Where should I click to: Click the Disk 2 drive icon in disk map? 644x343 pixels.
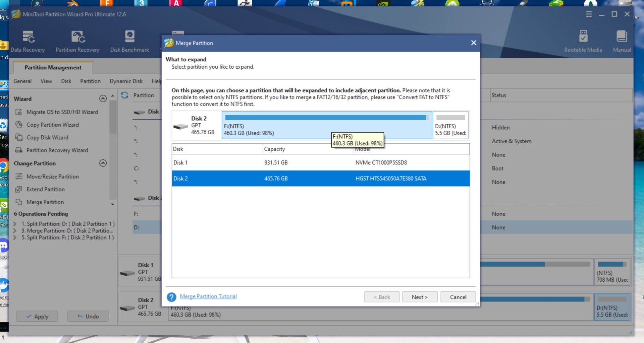tap(127, 308)
